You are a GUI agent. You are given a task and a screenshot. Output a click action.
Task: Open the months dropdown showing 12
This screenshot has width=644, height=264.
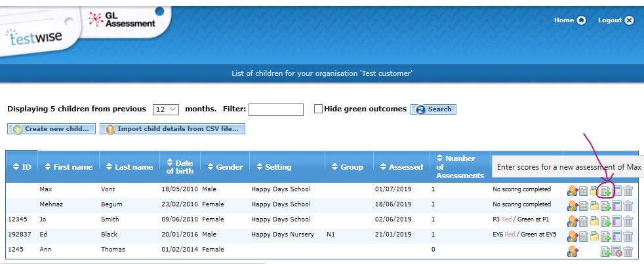point(166,109)
